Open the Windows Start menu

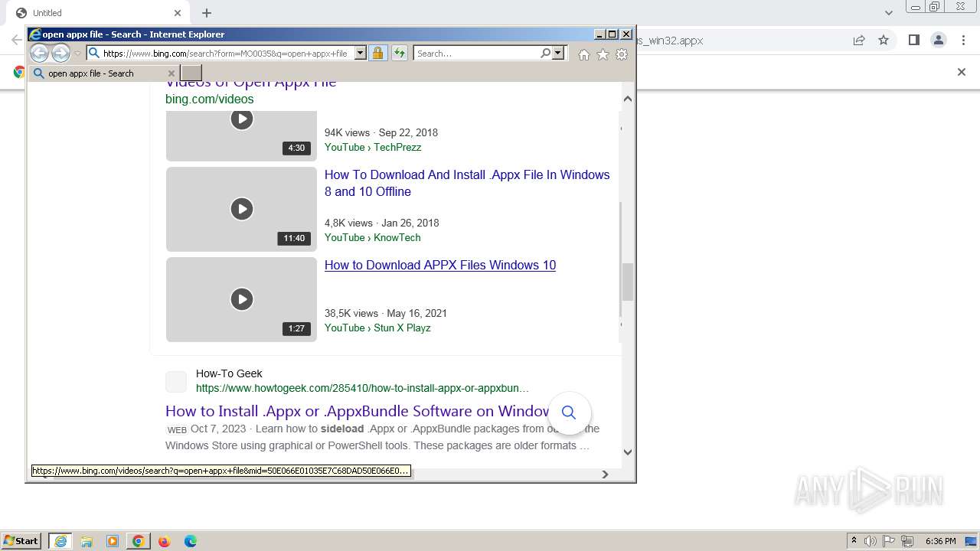[21, 541]
